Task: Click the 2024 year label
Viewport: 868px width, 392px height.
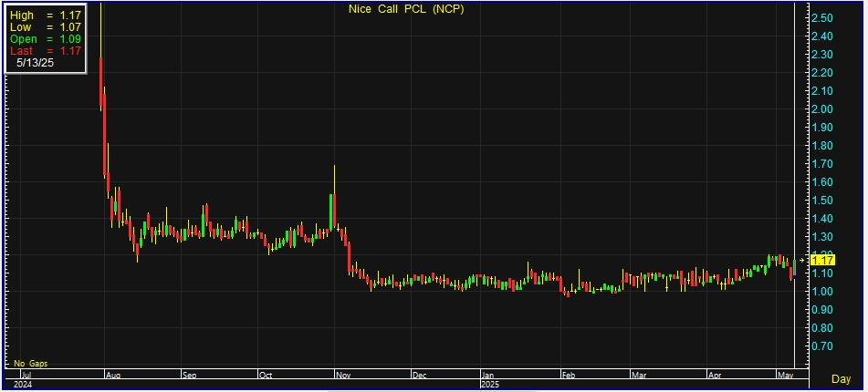Action: (x=23, y=383)
